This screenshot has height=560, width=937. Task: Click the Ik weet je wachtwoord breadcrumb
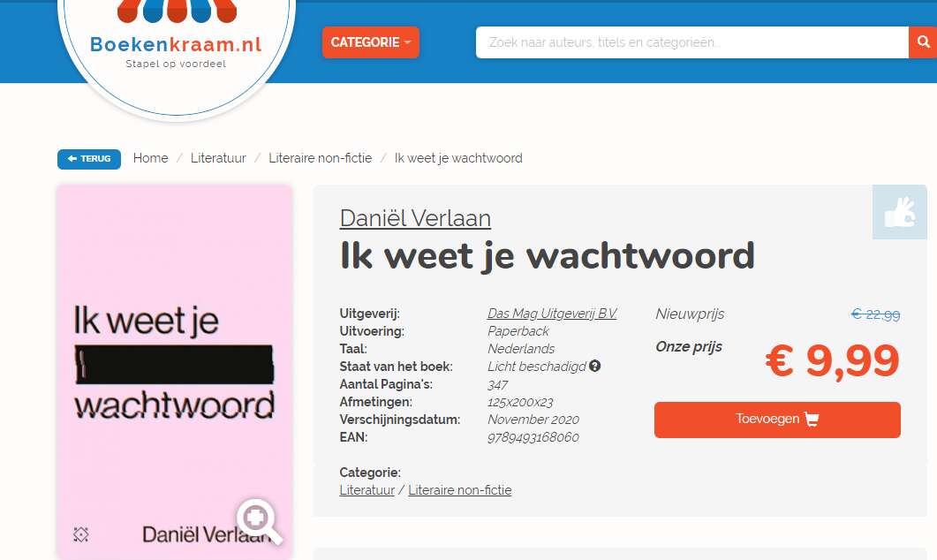click(x=458, y=158)
